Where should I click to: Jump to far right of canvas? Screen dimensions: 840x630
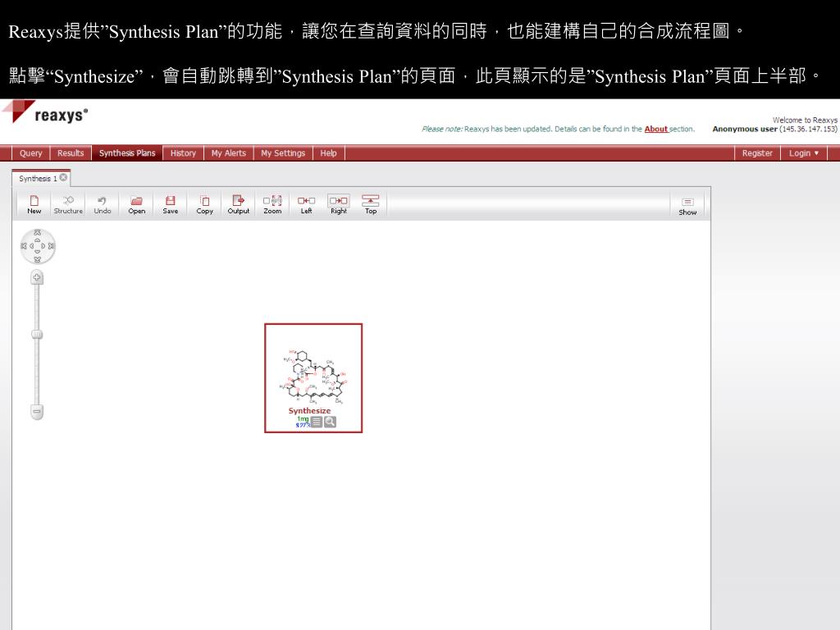point(51,246)
